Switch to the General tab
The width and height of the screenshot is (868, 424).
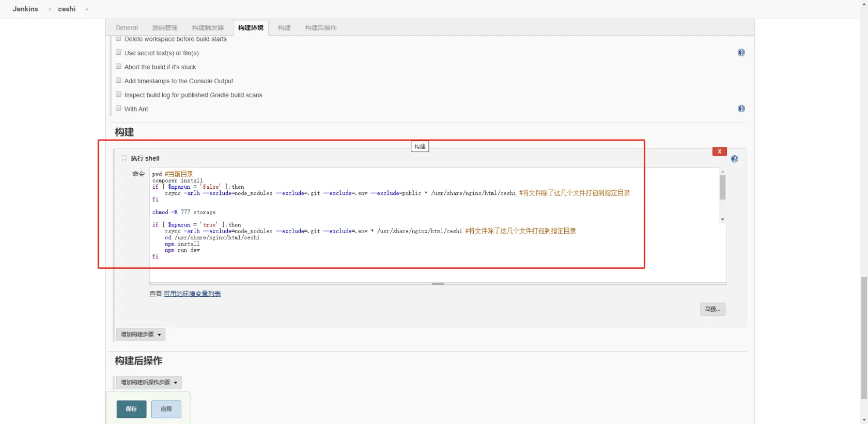[x=127, y=28]
